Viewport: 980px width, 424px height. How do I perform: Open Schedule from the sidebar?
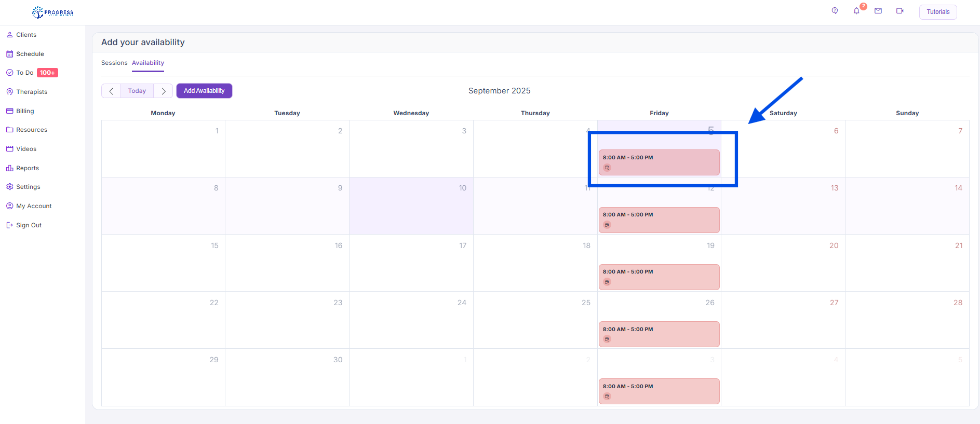(30, 54)
